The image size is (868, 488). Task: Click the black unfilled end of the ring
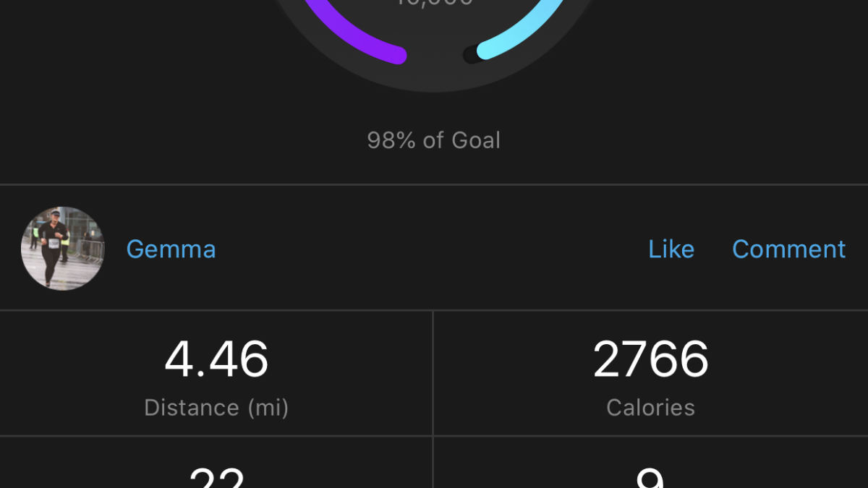(471, 55)
